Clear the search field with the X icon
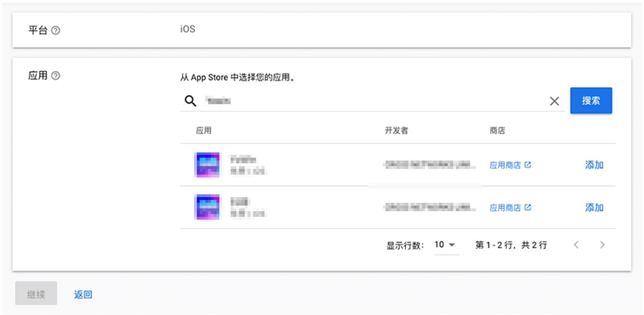Image resolution: width=644 pixels, height=315 pixels. point(554,101)
